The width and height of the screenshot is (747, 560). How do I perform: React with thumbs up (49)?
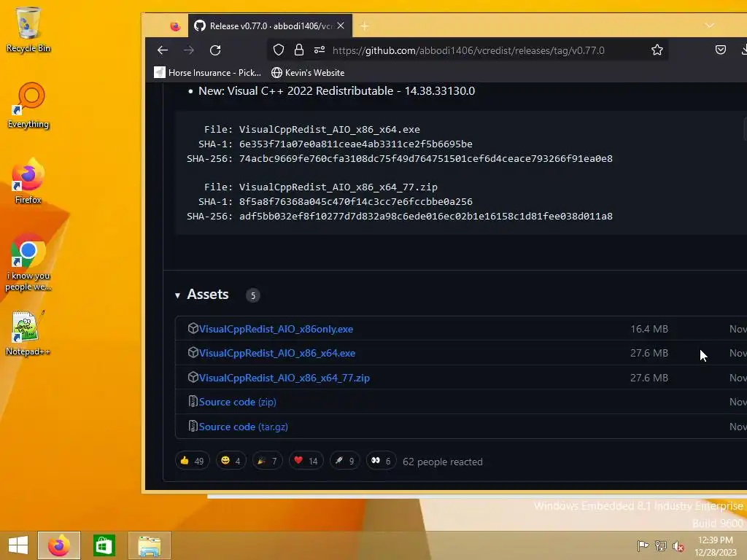point(192,461)
